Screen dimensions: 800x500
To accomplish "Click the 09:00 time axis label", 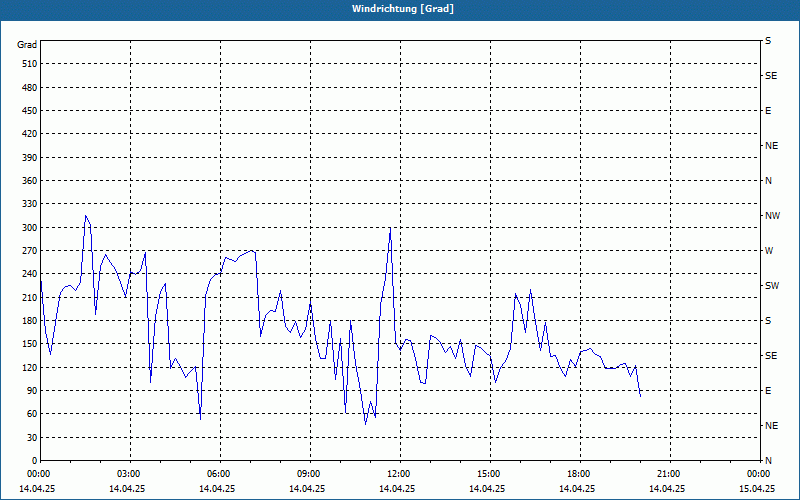I will pos(310,473).
